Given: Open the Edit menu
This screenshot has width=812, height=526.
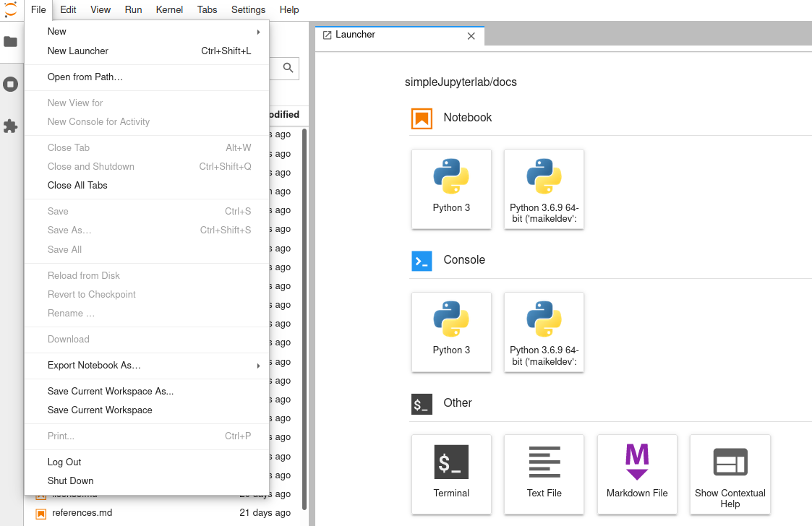Looking at the screenshot, I should (69, 10).
